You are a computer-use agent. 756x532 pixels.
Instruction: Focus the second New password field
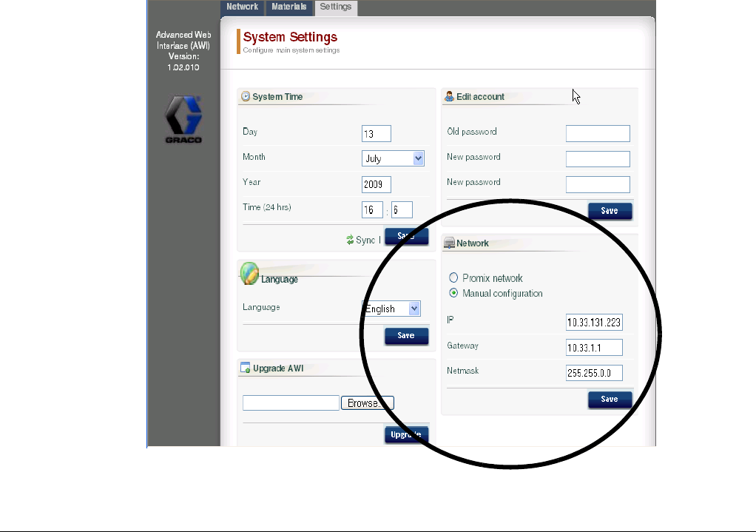(x=598, y=184)
